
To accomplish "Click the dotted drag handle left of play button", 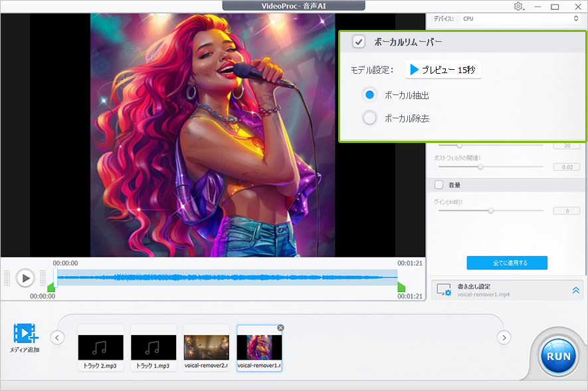I will pos(7,278).
